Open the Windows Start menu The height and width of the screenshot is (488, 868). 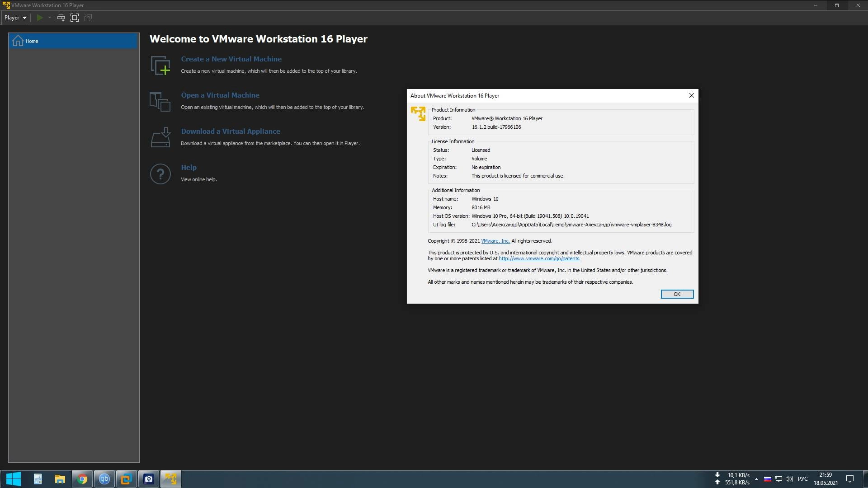click(x=13, y=479)
